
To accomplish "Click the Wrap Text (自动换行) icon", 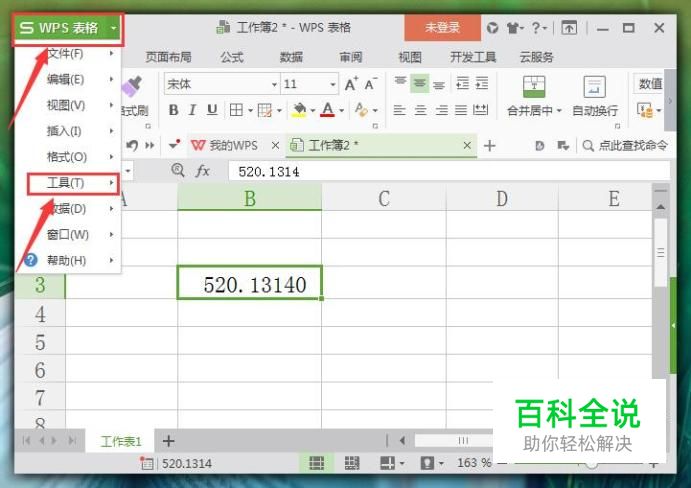I will [594, 86].
